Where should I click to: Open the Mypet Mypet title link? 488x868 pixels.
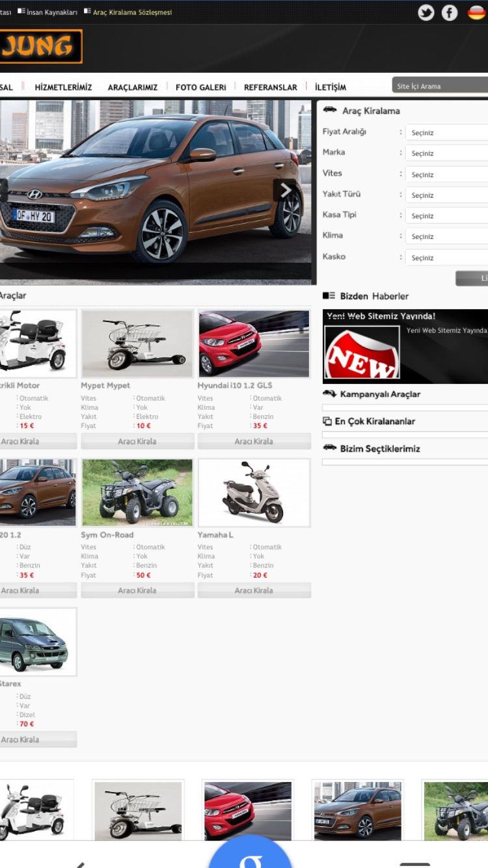(105, 385)
